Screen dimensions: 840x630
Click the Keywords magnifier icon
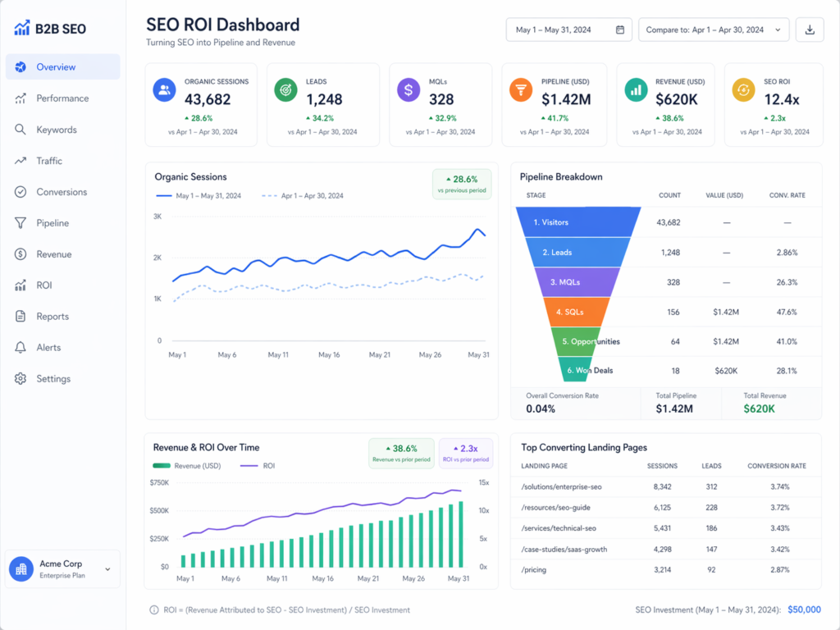[21, 130]
